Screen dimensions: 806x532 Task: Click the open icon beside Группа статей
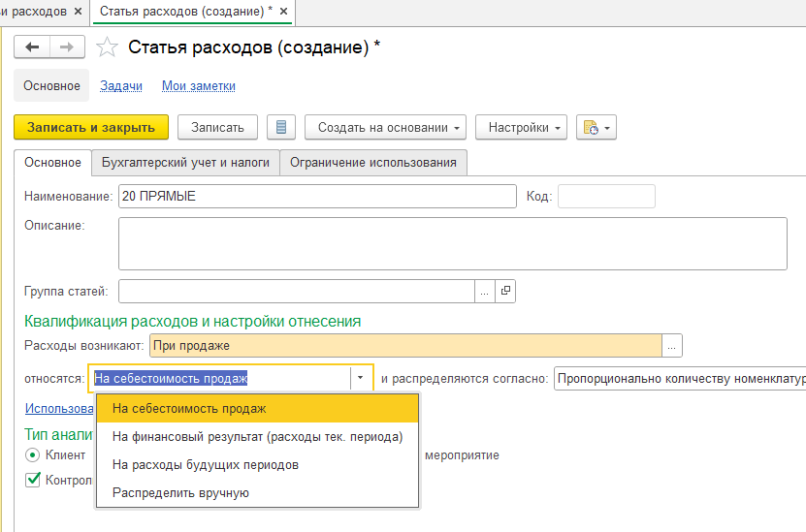[x=504, y=291]
